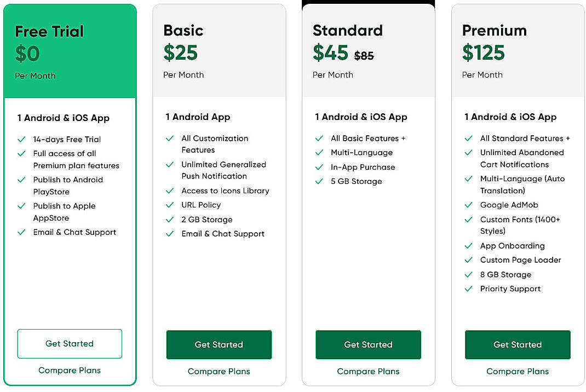Click the checkmark beside Priority Support
Image resolution: width=586 pixels, height=392 pixels.
(x=469, y=289)
